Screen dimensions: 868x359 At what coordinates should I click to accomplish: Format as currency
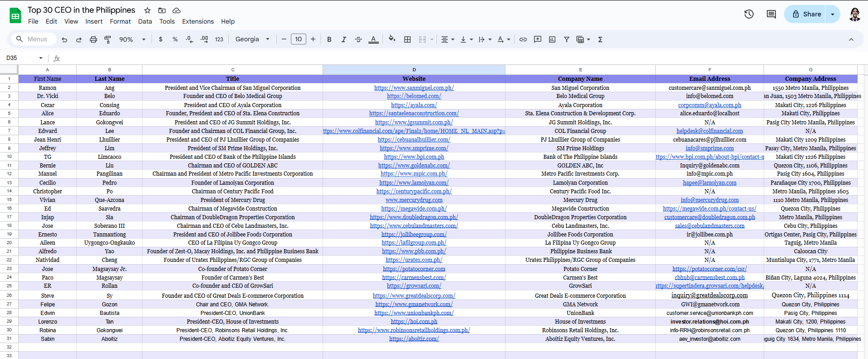161,39
